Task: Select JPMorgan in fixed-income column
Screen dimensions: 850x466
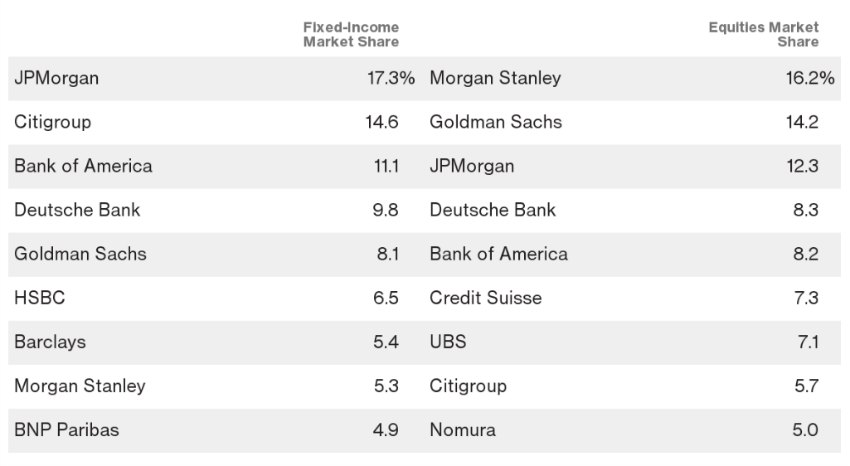Action: click(57, 78)
